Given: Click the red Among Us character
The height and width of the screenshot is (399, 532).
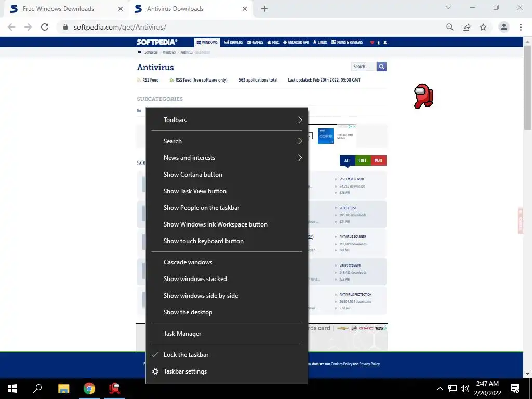Looking at the screenshot, I should click(423, 96).
